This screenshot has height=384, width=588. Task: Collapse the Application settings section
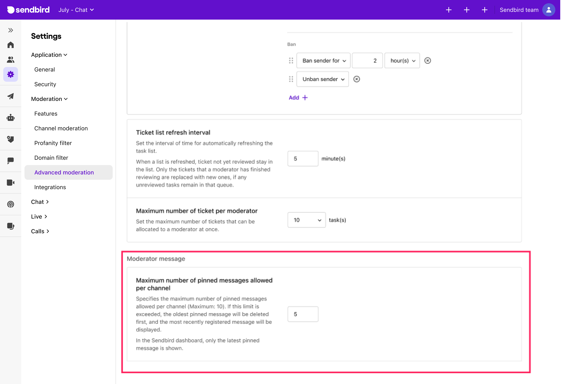click(x=49, y=55)
